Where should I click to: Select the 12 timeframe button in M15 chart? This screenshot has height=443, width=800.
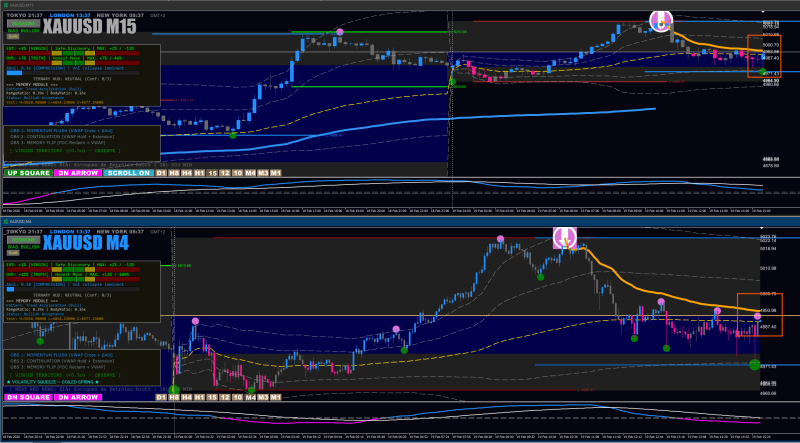[x=225, y=173]
